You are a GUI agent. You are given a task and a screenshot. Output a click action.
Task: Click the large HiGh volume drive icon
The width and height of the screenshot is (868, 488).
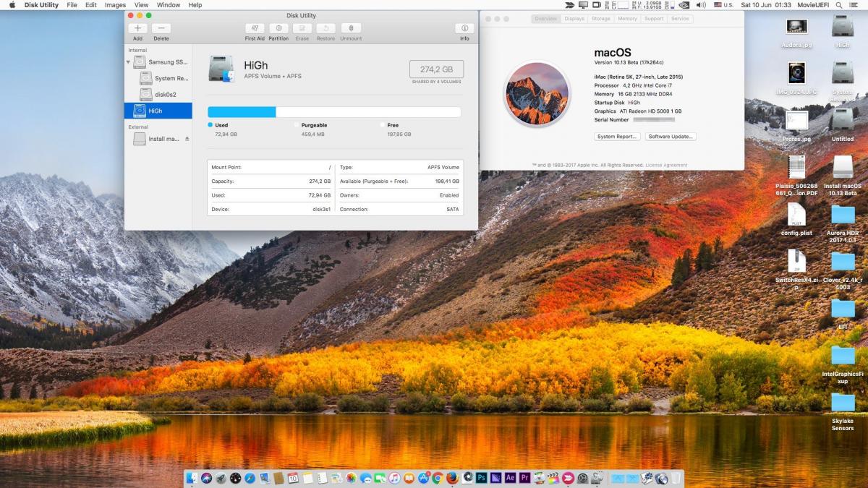point(221,69)
